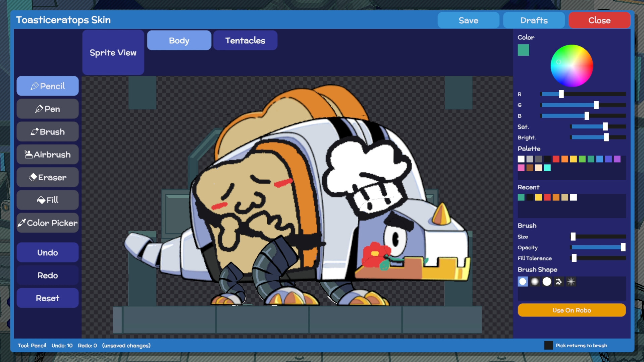Toggle 'Pick returns to brush' checkbox
The image size is (644, 362).
point(548,345)
